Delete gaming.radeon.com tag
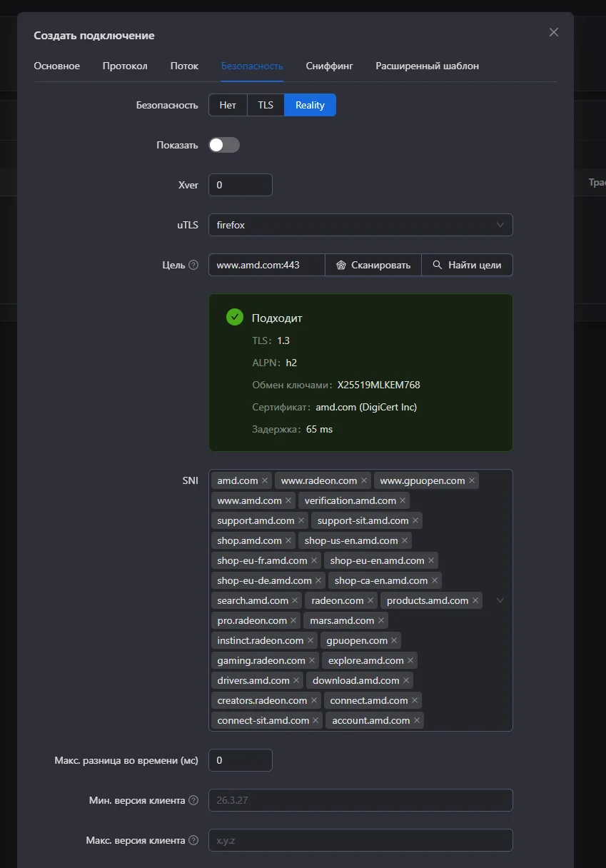Image resolution: width=606 pixels, height=868 pixels. [312, 661]
